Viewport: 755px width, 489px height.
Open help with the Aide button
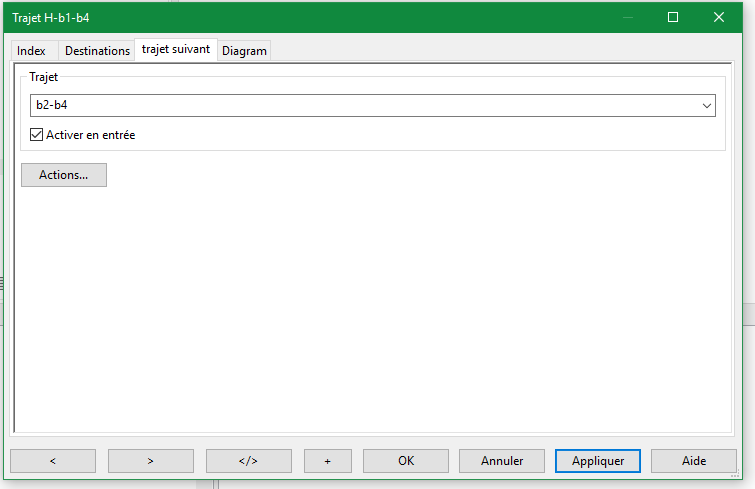[693, 461]
